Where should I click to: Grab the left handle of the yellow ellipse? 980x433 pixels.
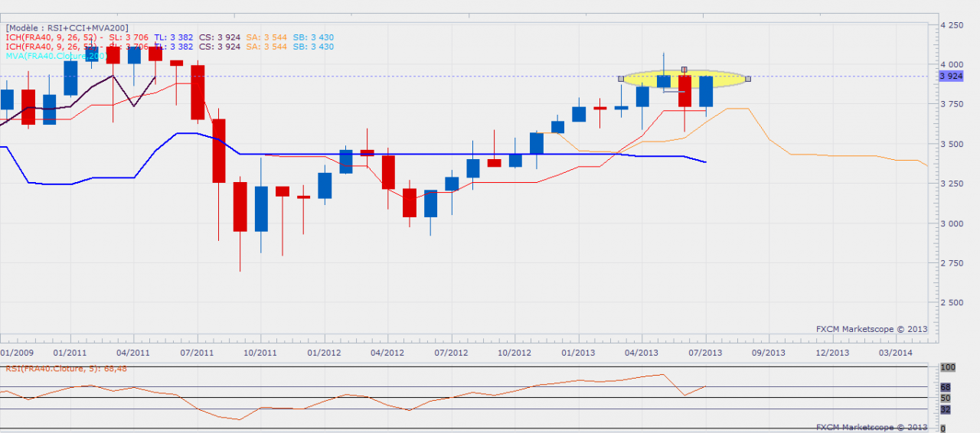(x=621, y=78)
